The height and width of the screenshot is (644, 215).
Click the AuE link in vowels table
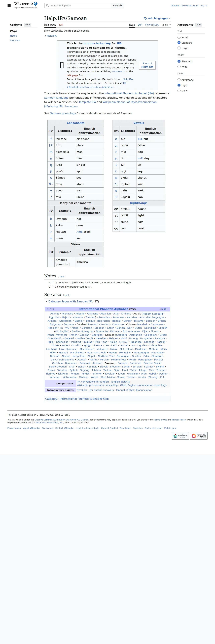click(x=140, y=139)
